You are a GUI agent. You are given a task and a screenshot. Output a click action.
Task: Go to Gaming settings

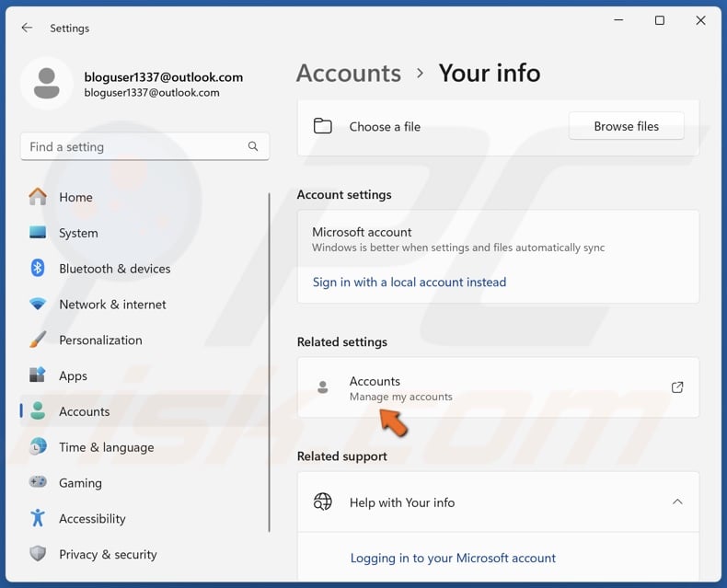click(144, 483)
